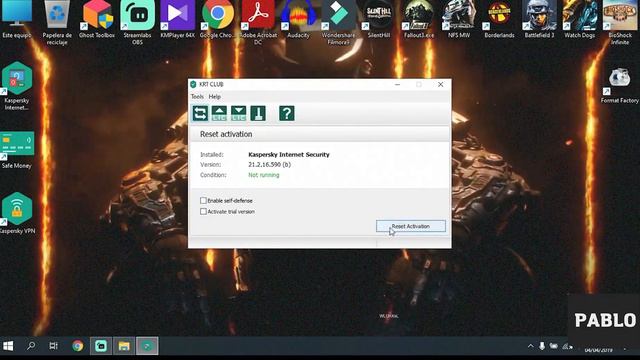Select the Google Chrome desktop shortcut

[x=218, y=20]
